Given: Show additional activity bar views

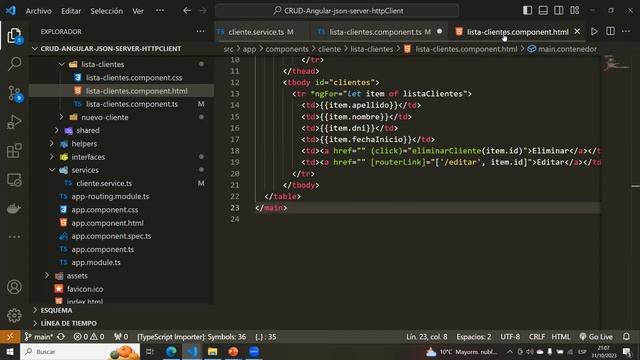Looking at the screenshot, I should pos(14,237).
